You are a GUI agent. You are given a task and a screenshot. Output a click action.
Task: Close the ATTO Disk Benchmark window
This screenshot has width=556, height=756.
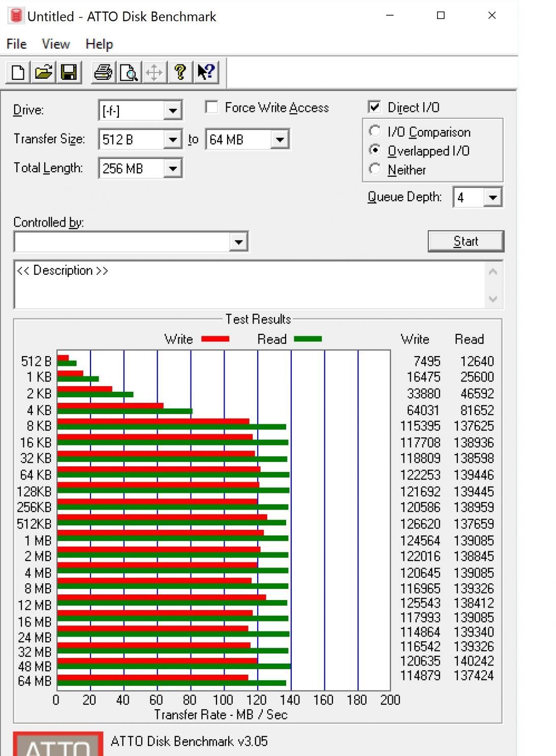(x=491, y=15)
